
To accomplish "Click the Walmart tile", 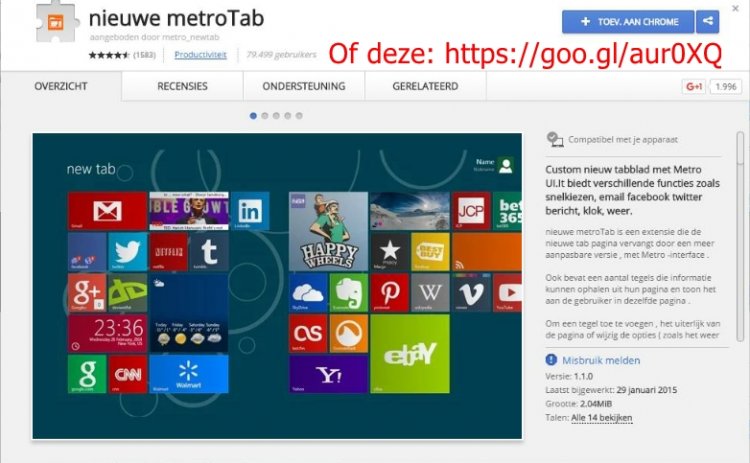I will pyautogui.click(x=189, y=374).
